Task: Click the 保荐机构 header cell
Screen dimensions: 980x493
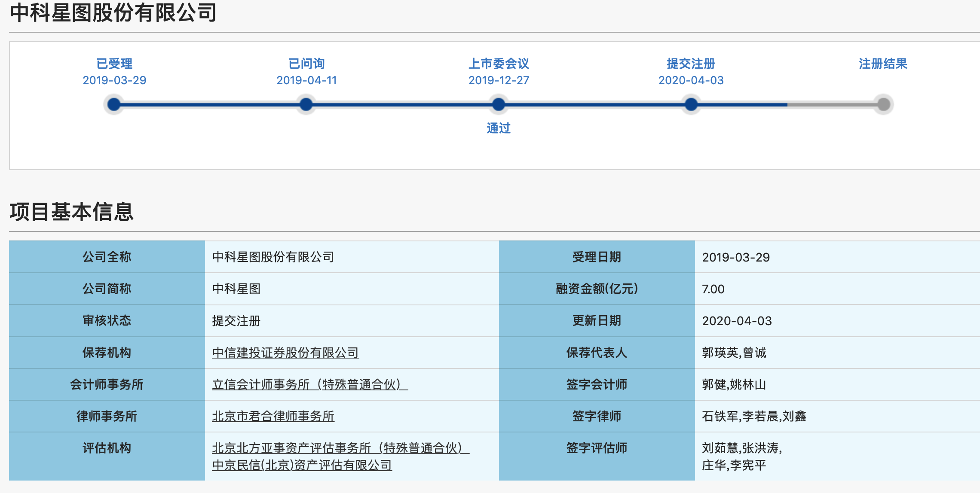Action: pyautogui.click(x=107, y=353)
